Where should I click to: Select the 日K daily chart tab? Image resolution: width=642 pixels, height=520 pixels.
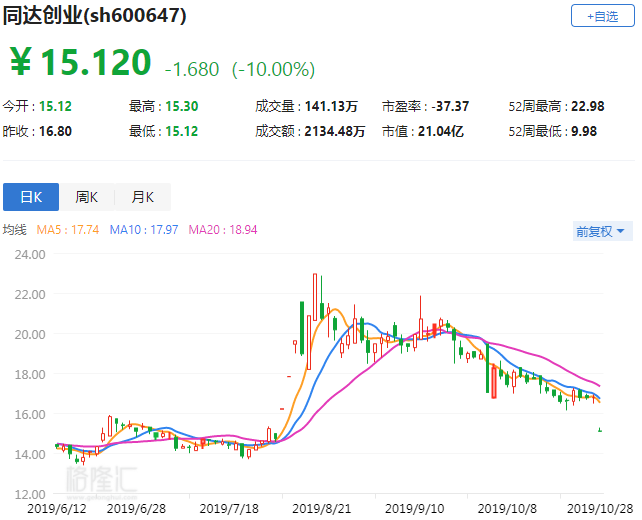click(31, 197)
